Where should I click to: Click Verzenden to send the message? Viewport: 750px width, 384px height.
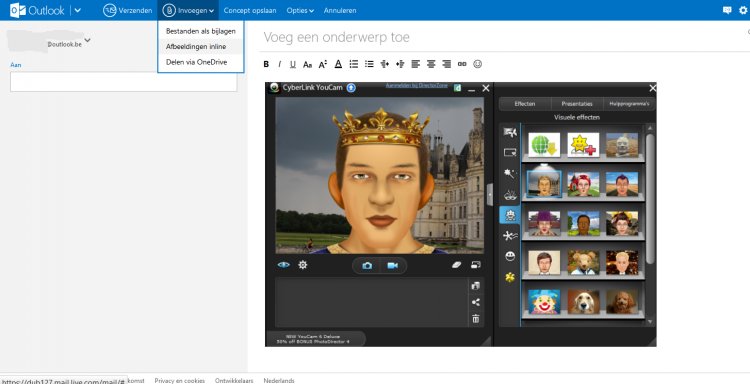coord(128,10)
